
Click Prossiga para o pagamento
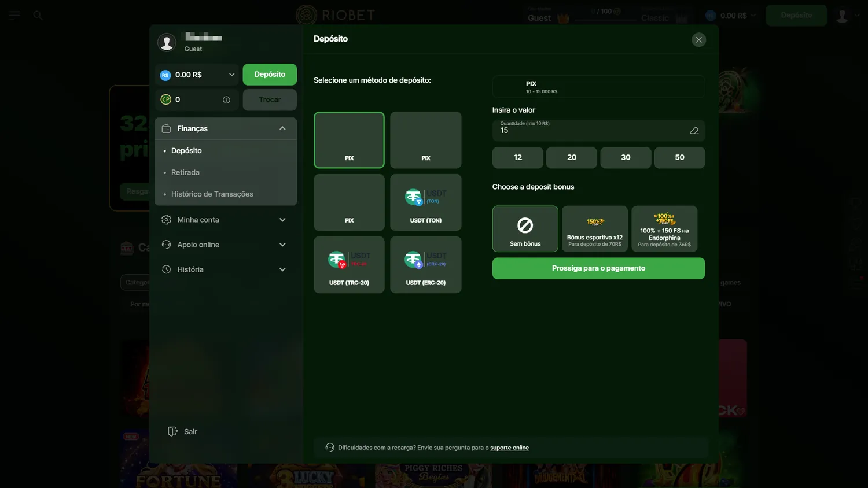[599, 268]
